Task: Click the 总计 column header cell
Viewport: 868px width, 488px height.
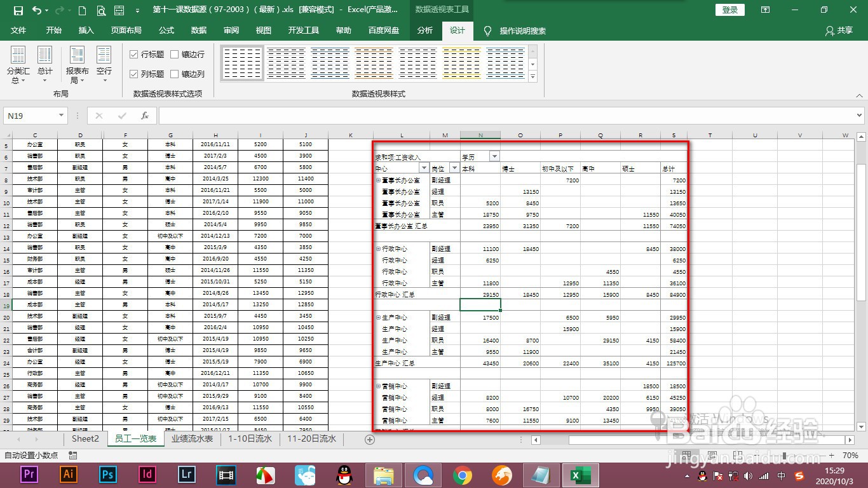Action: click(x=674, y=168)
